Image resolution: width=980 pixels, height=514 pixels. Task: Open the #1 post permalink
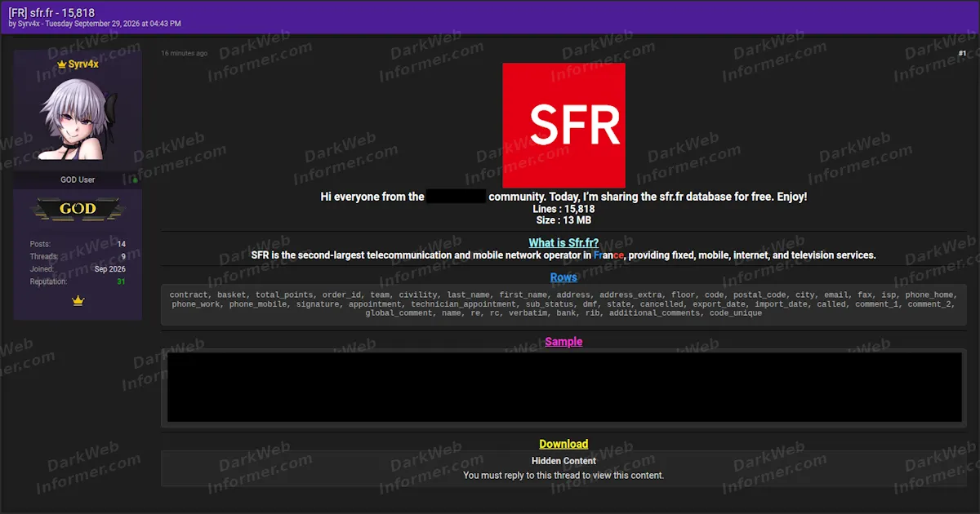(x=962, y=53)
